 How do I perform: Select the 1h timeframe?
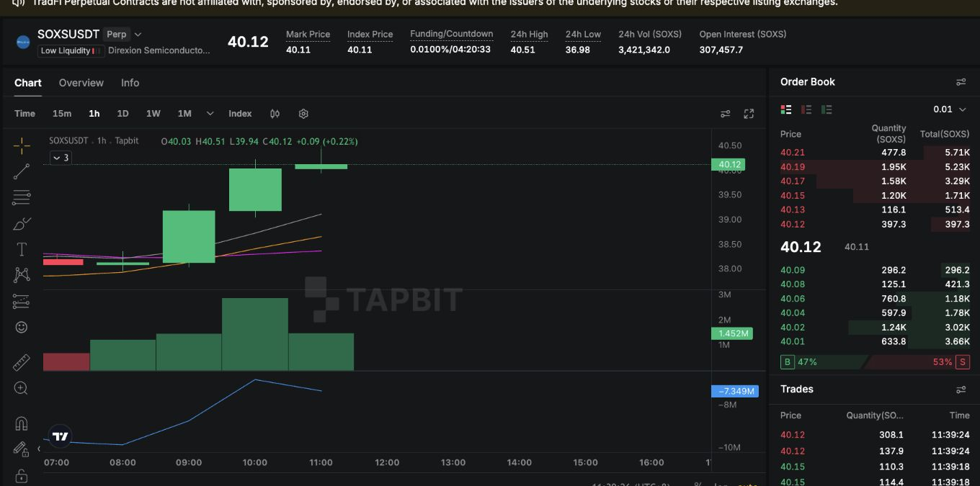coord(94,114)
